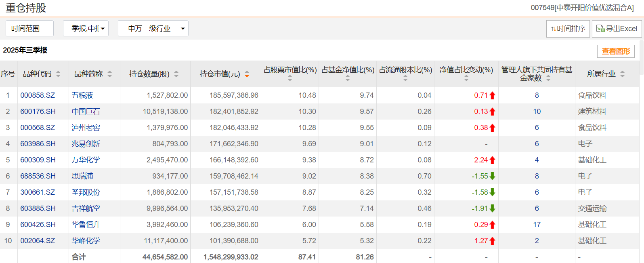Click co-holding fund count 10 for 中国巨石
The image size is (644, 263).
pos(537,112)
